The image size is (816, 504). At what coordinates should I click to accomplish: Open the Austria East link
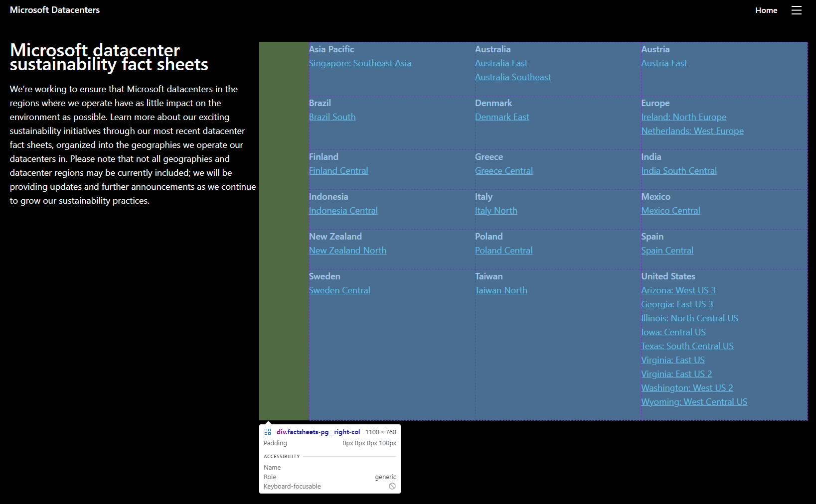coord(664,63)
